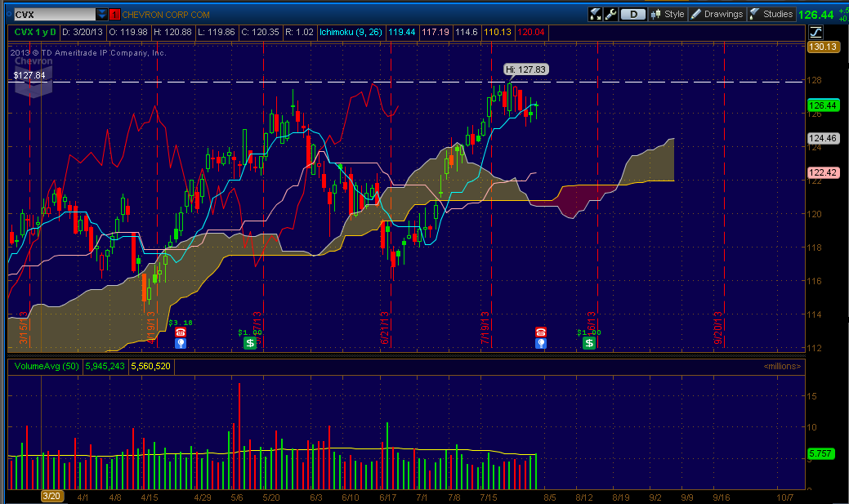
Task: Click the cyan 119.44 Ichimoku value
Action: pos(402,32)
